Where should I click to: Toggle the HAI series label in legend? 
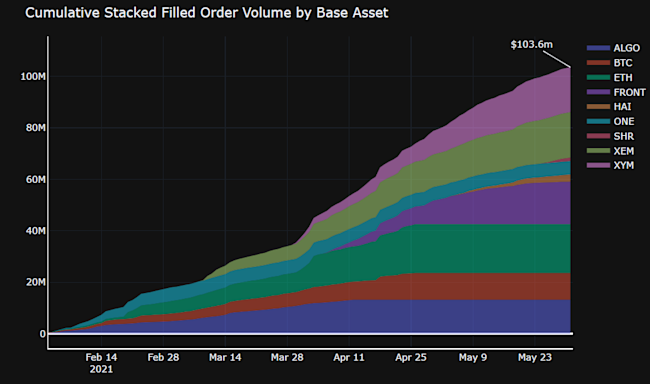[x=622, y=107]
